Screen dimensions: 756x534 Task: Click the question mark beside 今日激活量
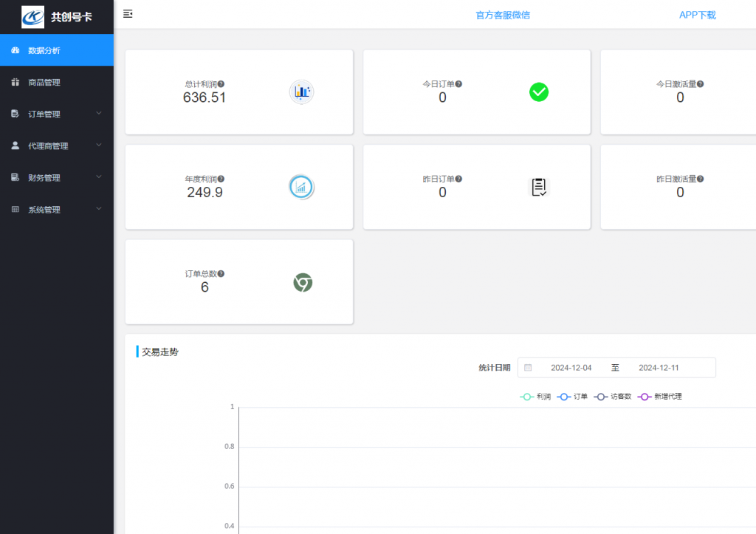coord(700,84)
